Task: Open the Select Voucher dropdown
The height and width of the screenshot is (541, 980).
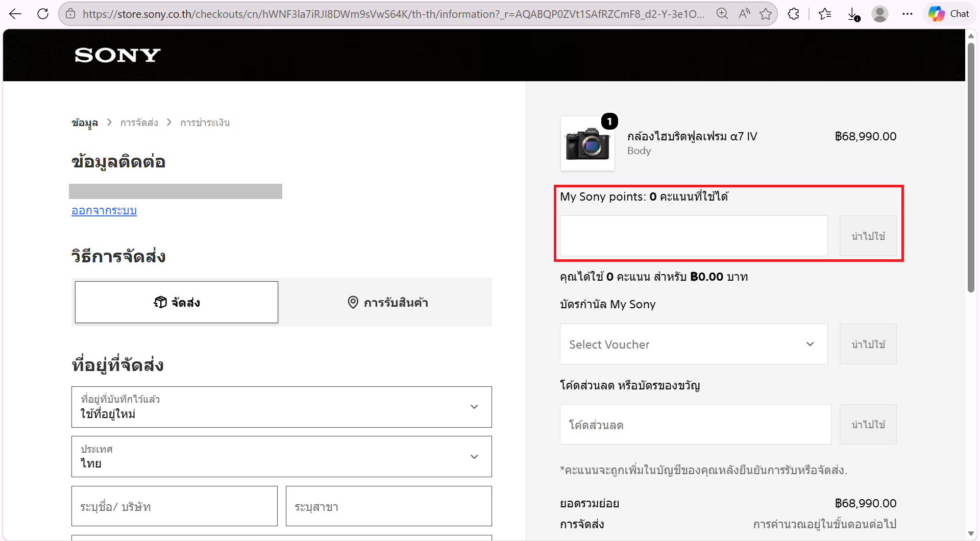Action: click(x=694, y=344)
